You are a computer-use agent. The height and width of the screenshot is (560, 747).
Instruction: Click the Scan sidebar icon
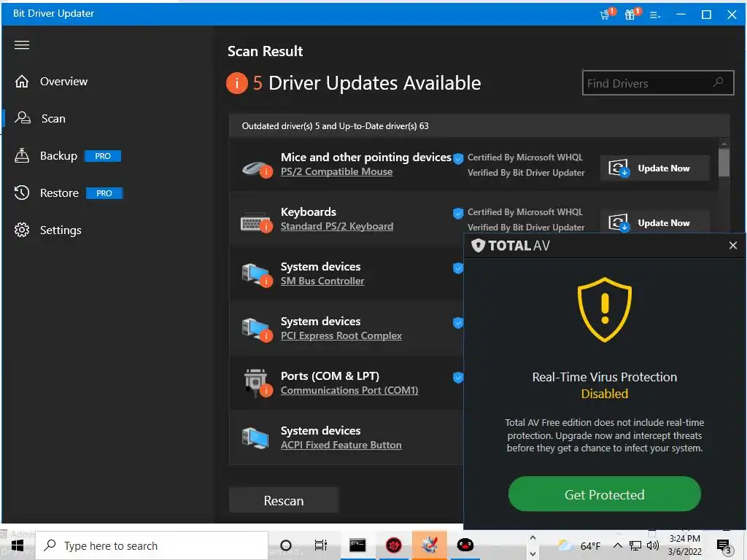point(23,118)
